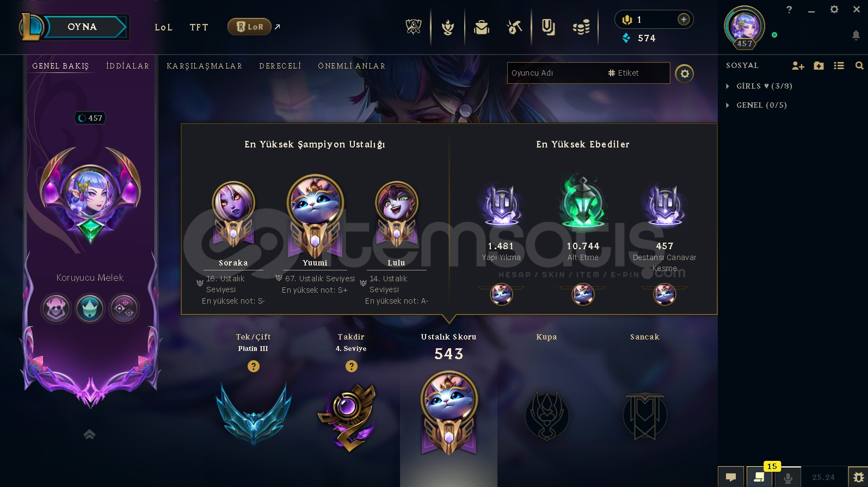Open the notifications bell icon
The image size is (868, 487).
[855, 35]
